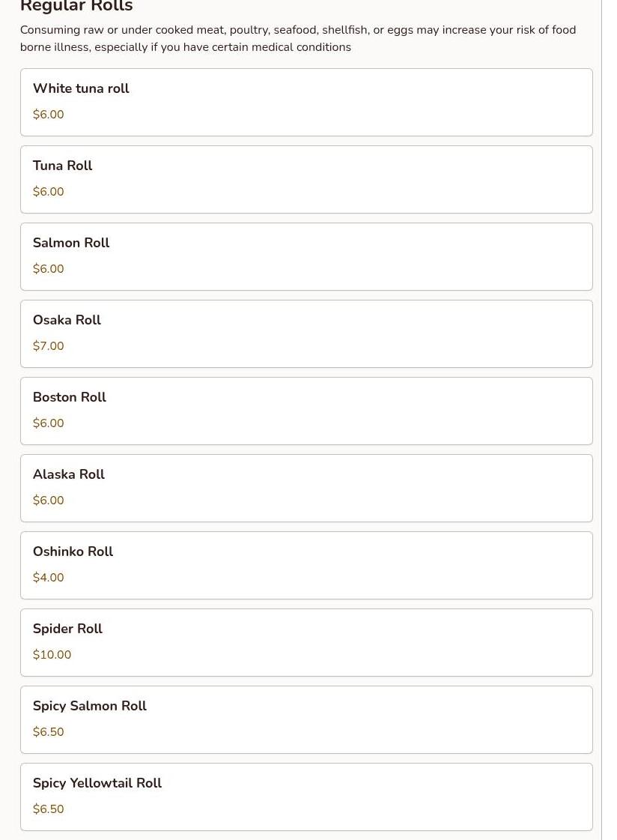Screen dimensions: 617x840
Task: Click the $6.00 price under Boston Roll
Action: coord(49,423)
